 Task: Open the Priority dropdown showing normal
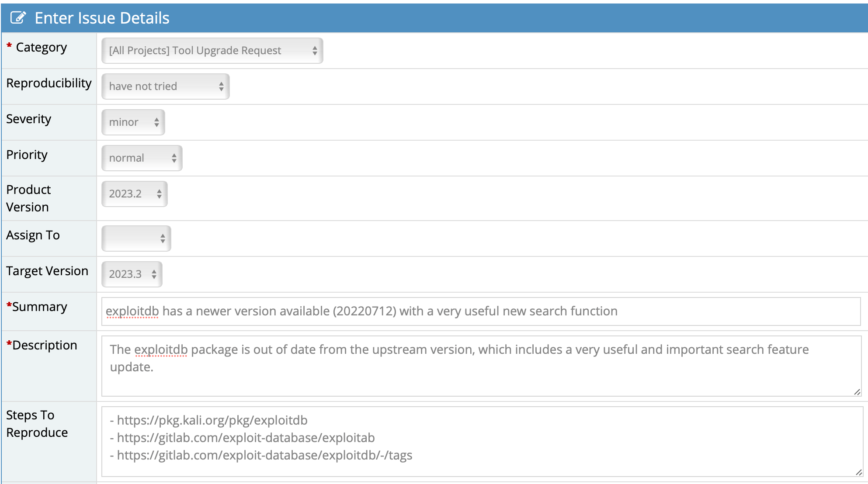point(142,158)
